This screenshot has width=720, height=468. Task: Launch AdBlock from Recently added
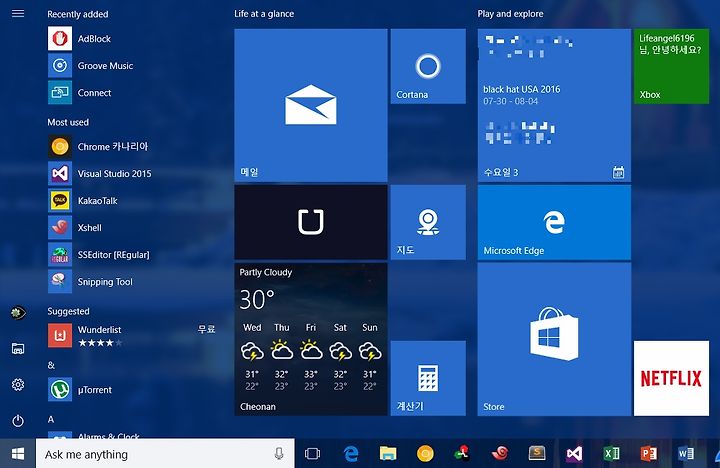[131, 39]
